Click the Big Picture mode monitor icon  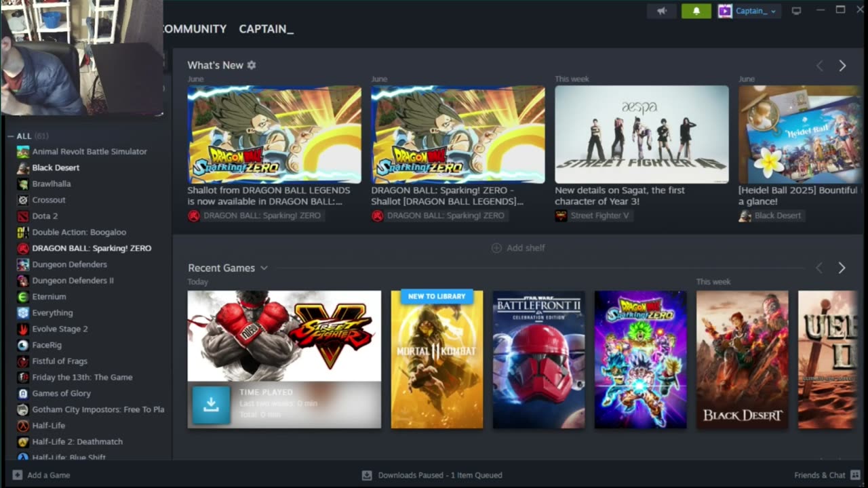pyautogui.click(x=797, y=11)
